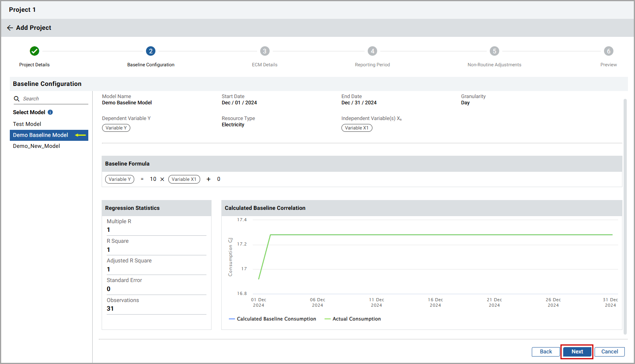Click the green Project Details checkmark step
This screenshot has height=364, width=635.
tap(35, 51)
